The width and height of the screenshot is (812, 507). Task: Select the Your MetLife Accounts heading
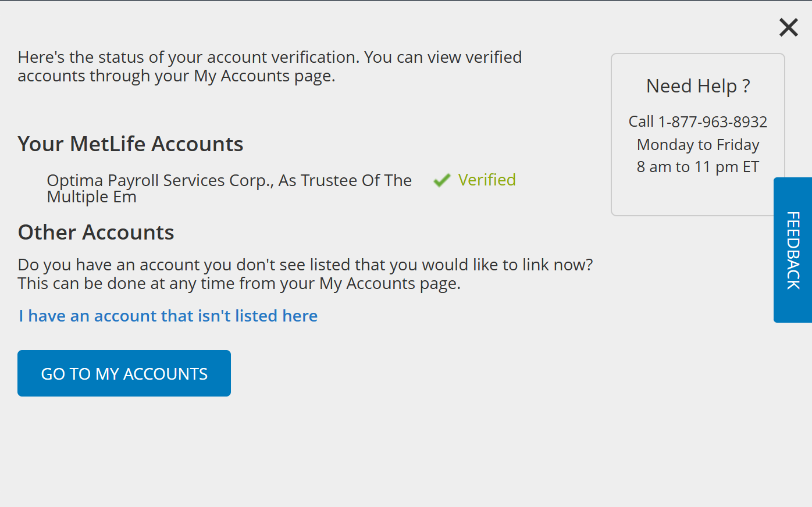pos(130,144)
